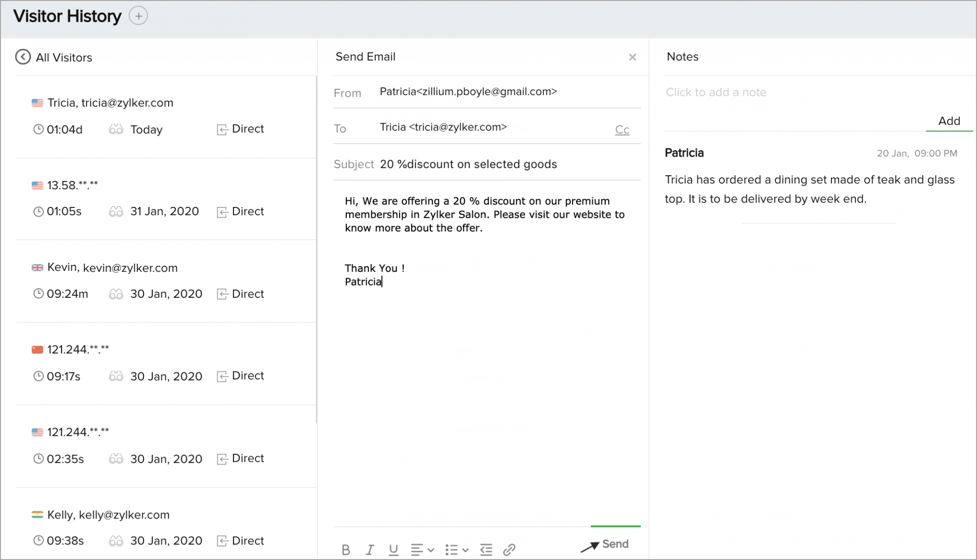Click Tricia's clock duration icon

[x=38, y=130]
